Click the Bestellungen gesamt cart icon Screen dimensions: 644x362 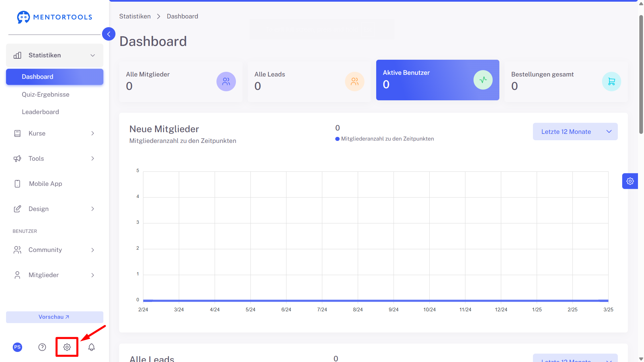pos(611,82)
